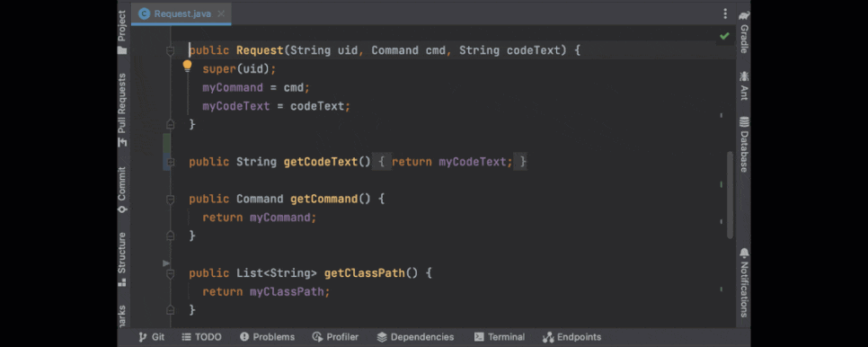This screenshot has width=868, height=347.
Task: Open the Structure tool window
Action: click(122, 258)
